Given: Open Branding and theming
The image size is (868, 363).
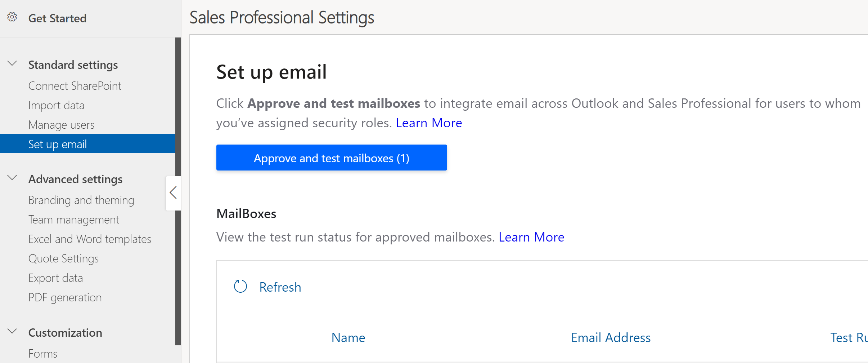Looking at the screenshot, I should [x=81, y=200].
